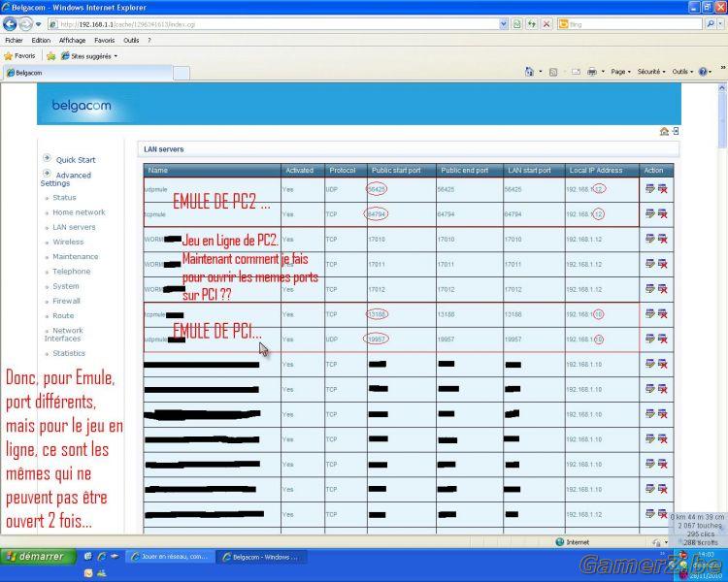The width and height of the screenshot is (728, 582).
Task: Click the toolbar Home page icon
Action: click(529, 72)
